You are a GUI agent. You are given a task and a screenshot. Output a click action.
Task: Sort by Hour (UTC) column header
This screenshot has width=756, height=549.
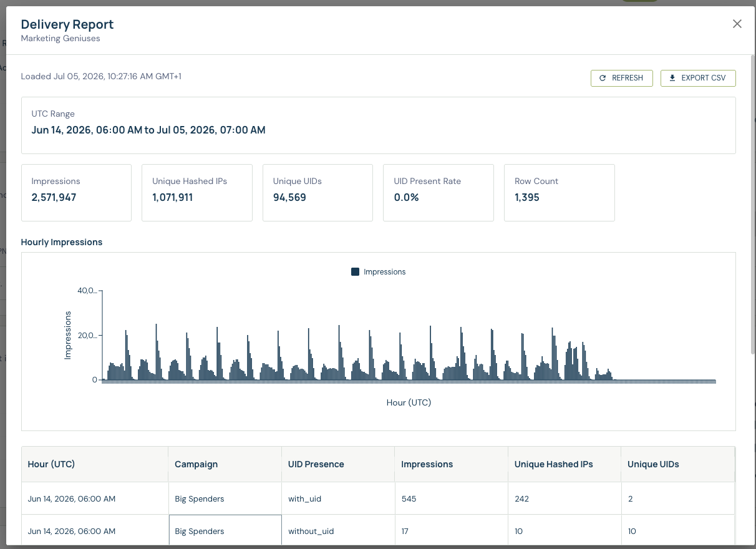point(95,464)
